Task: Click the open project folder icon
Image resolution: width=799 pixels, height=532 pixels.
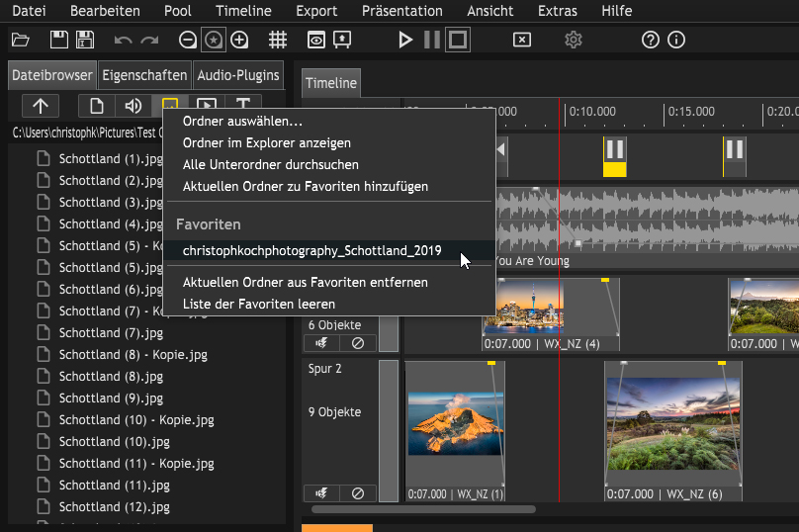Action: [x=20, y=41]
